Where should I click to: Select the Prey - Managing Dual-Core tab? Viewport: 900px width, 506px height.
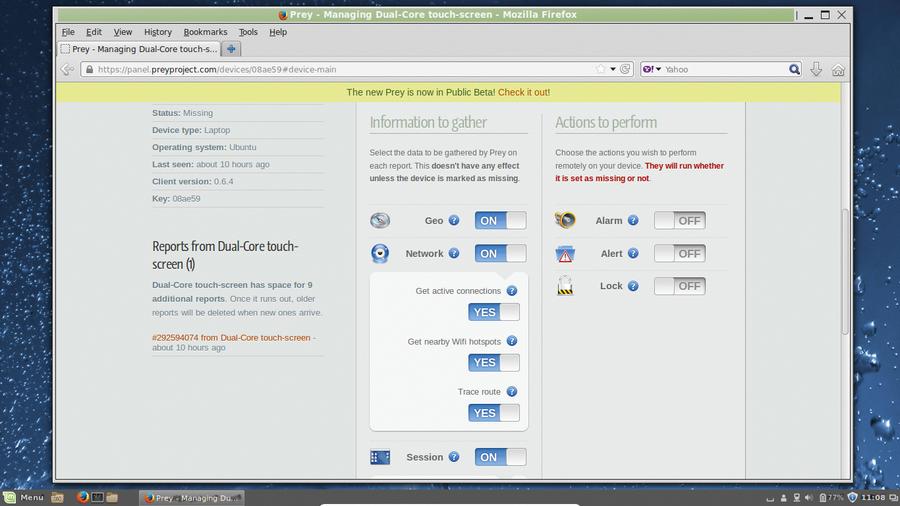click(139, 49)
